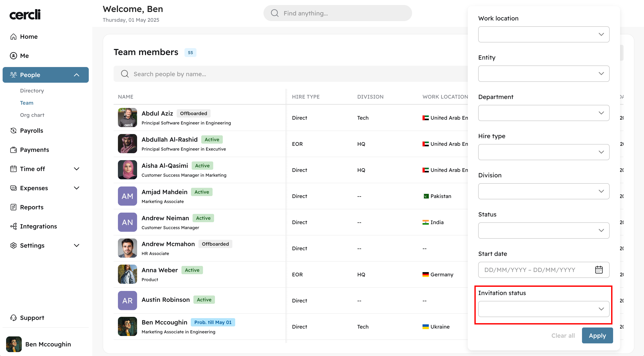Open the Payrolls section icon

point(13,131)
